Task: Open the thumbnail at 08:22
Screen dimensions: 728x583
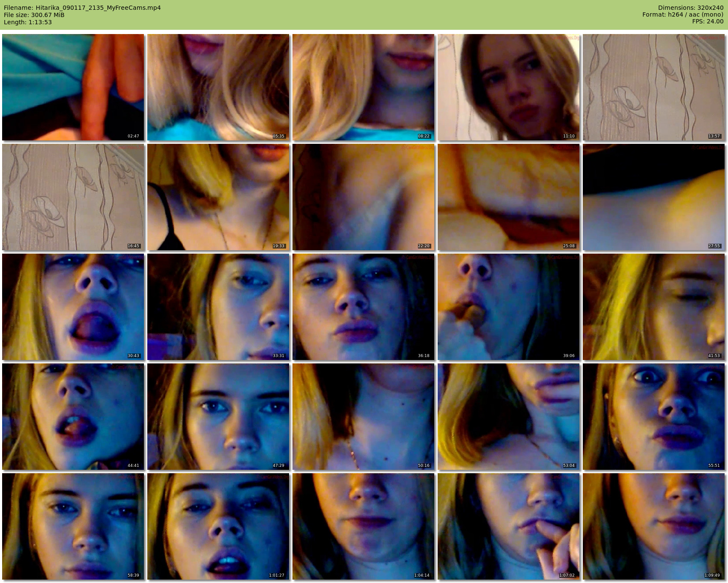Action: [363, 87]
